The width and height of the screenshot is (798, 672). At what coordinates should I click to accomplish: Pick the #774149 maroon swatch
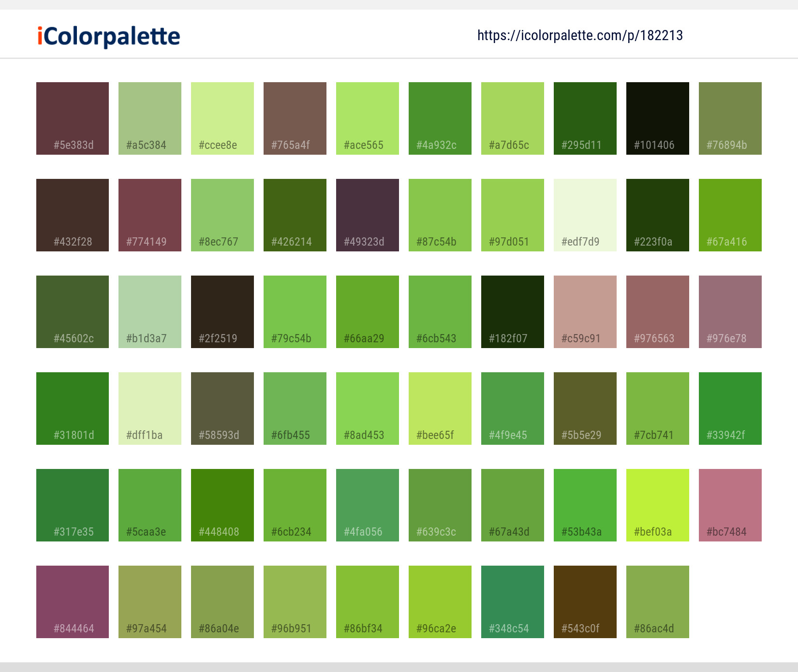tap(150, 215)
